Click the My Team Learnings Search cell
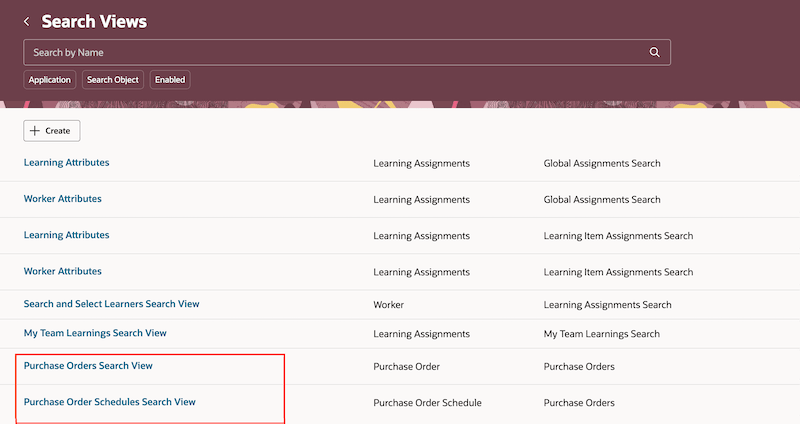This screenshot has width=800, height=424. point(601,334)
